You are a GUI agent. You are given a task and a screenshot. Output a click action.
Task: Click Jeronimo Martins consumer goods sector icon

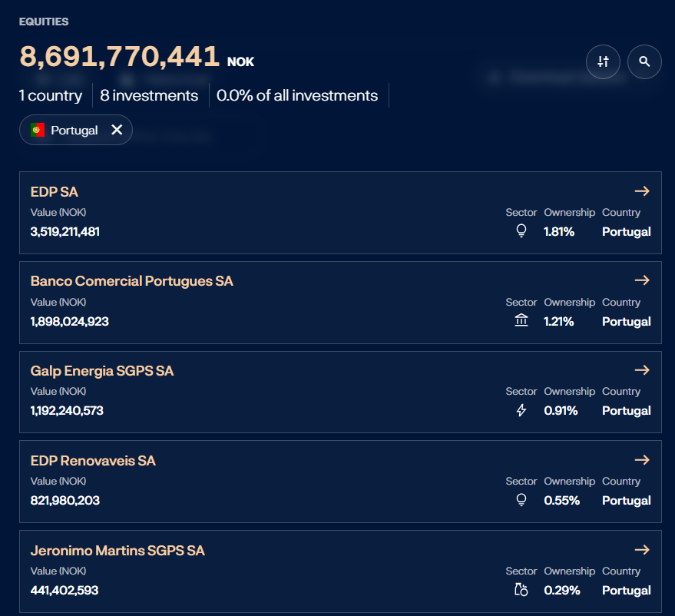click(x=521, y=591)
